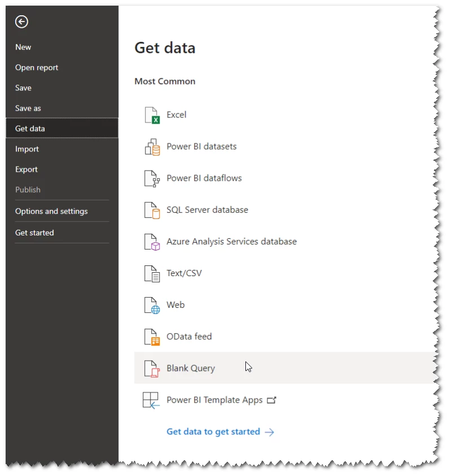The height and width of the screenshot is (476, 449).
Task: Connect to SQL Server database
Action: pyautogui.click(x=207, y=209)
